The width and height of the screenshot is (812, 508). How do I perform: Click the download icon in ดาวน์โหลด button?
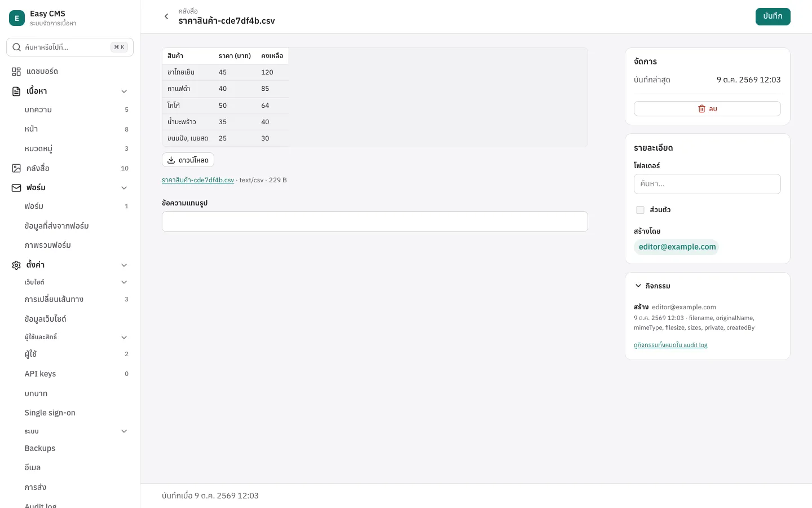pyautogui.click(x=171, y=160)
